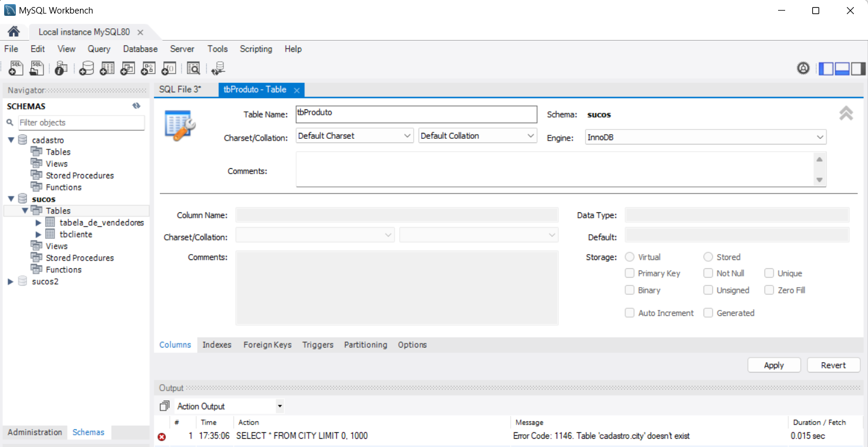
Task: Click the table editor wrench icon
Action: pyautogui.click(x=180, y=124)
